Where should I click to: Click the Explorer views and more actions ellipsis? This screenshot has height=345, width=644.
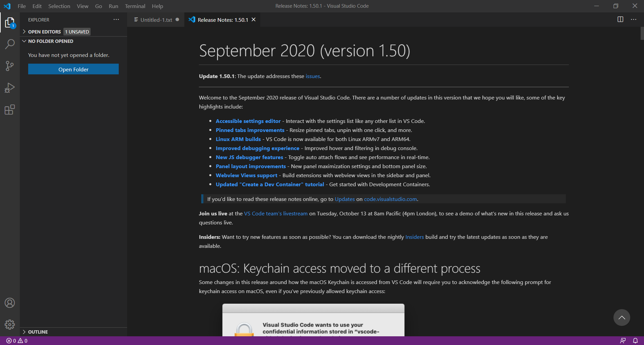[116, 20]
